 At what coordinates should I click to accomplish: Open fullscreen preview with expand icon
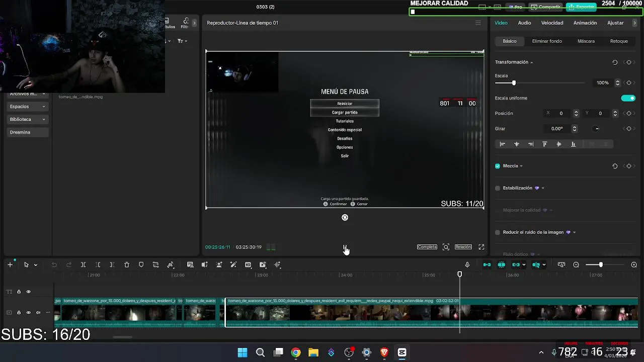481,247
